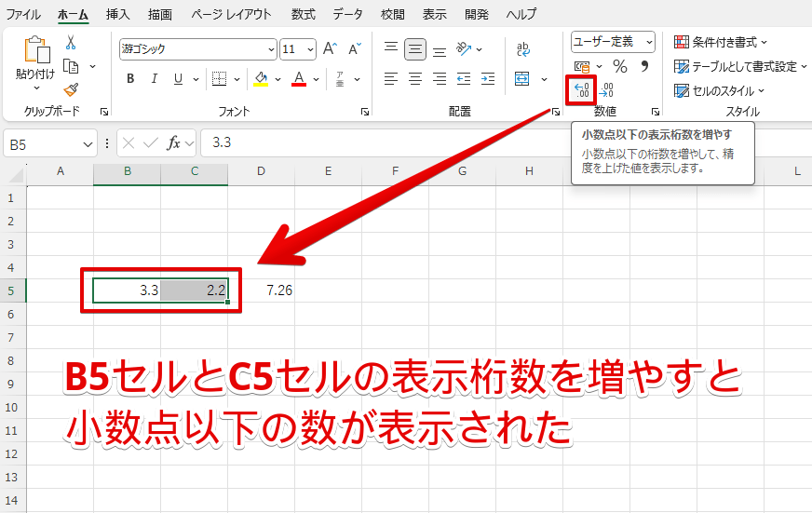This screenshot has width=812, height=513.
Task: Click insert function fx button
Action: coord(173,142)
